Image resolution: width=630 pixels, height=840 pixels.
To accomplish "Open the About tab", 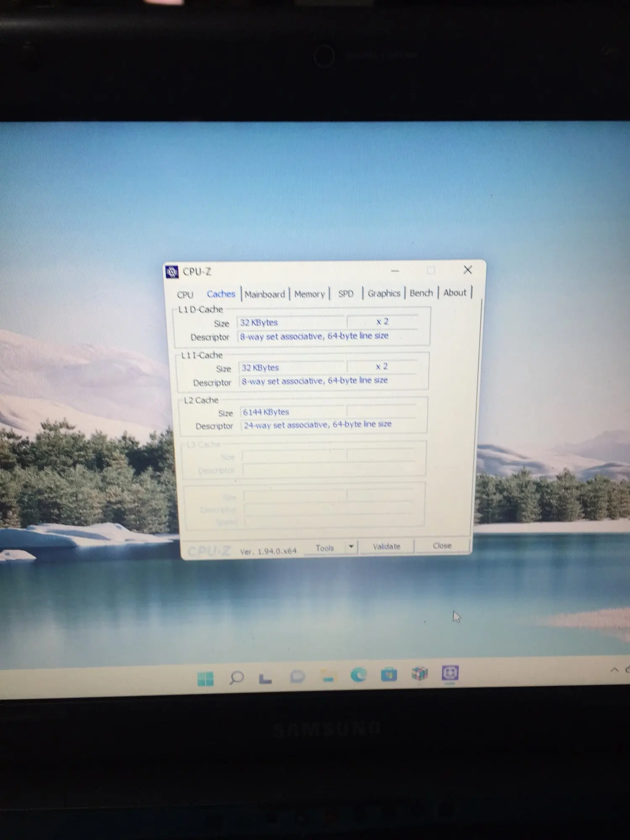I will pyautogui.click(x=455, y=292).
